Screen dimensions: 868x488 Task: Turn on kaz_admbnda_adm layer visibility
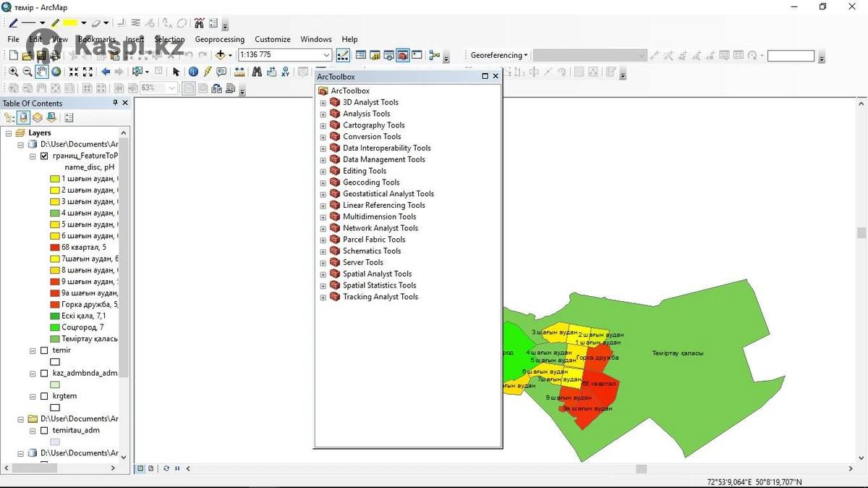pyautogui.click(x=44, y=374)
